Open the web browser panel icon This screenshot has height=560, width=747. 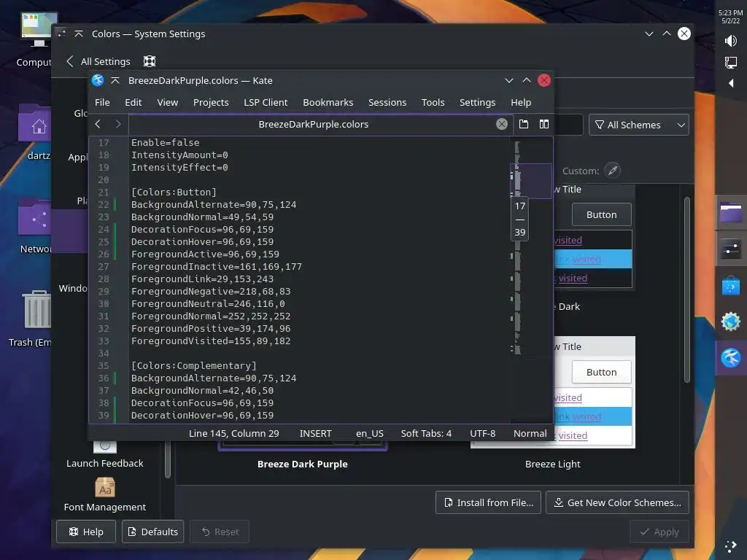click(x=731, y=322)
